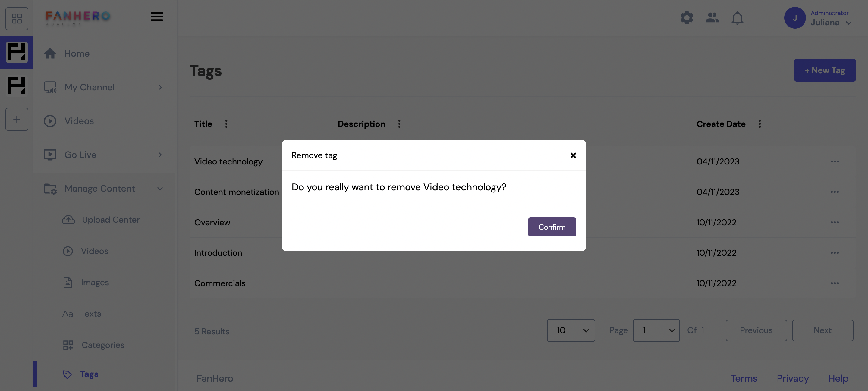Click the Tags sidebar icon

[x=66, y=374]
